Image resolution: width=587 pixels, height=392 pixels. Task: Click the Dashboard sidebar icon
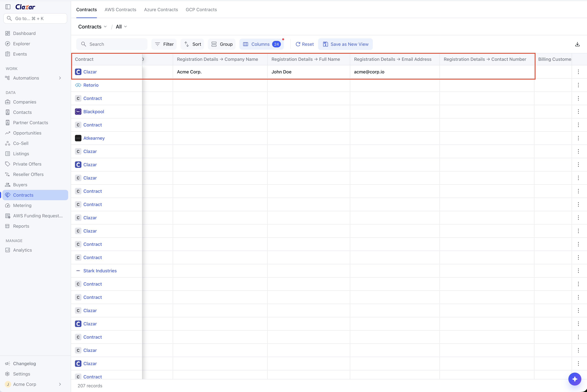[x=7, y=33]
